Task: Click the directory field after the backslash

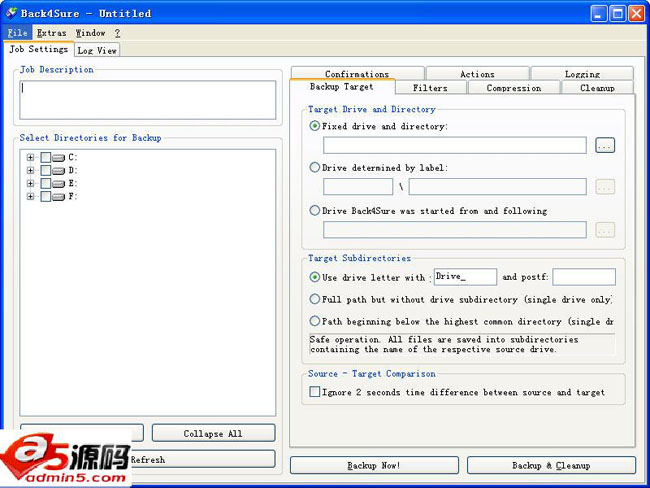Action: [497, 187]
